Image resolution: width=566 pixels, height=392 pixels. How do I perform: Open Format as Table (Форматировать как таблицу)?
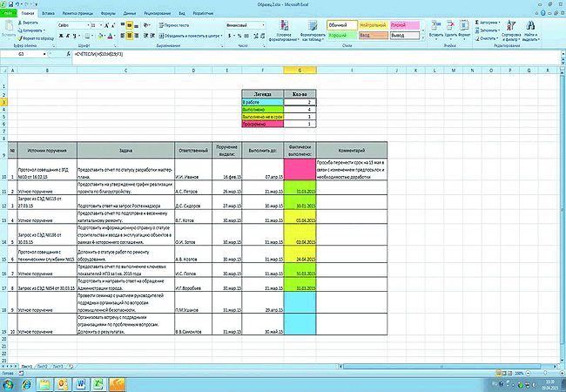(313, 30)
